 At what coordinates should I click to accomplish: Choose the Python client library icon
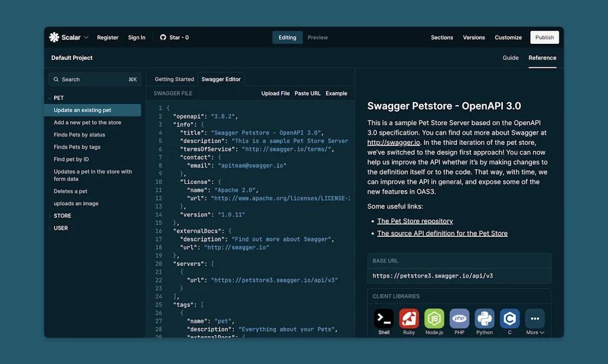pyautogui.click(x=484, y=319)
